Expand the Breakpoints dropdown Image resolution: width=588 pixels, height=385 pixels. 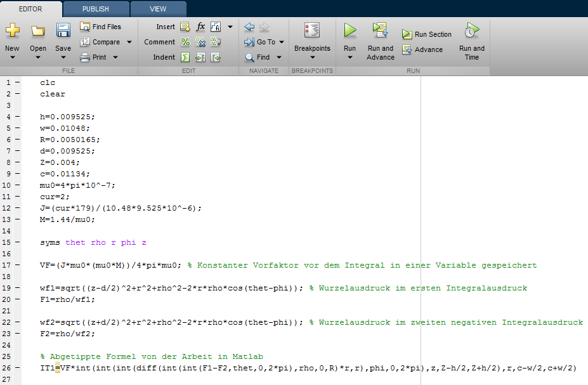[312, 58]
